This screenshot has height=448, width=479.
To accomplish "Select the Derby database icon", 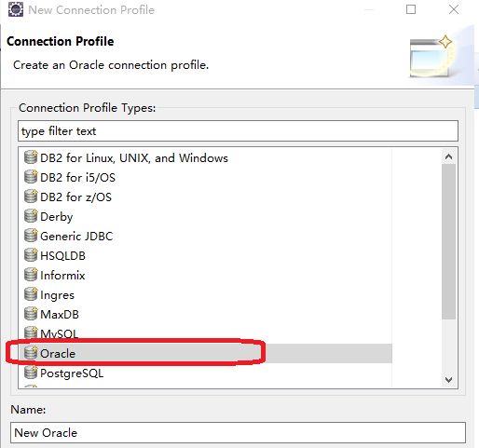I will pos(31,216).
